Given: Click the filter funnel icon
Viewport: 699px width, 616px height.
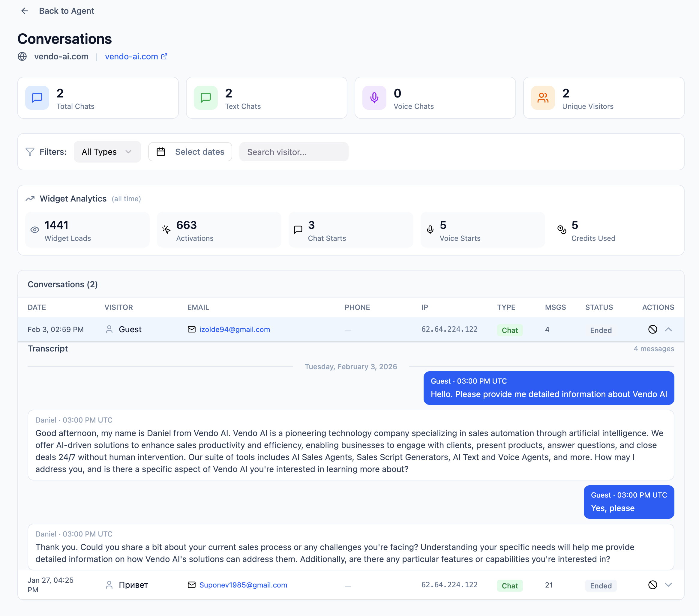Looking at the screenshot, I should [29, 152].
